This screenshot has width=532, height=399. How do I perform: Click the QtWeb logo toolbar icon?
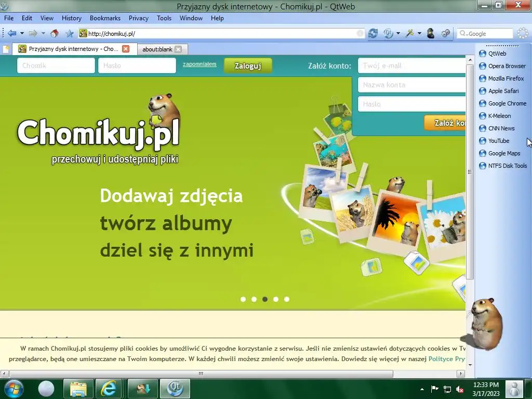[x=389, y=33]
